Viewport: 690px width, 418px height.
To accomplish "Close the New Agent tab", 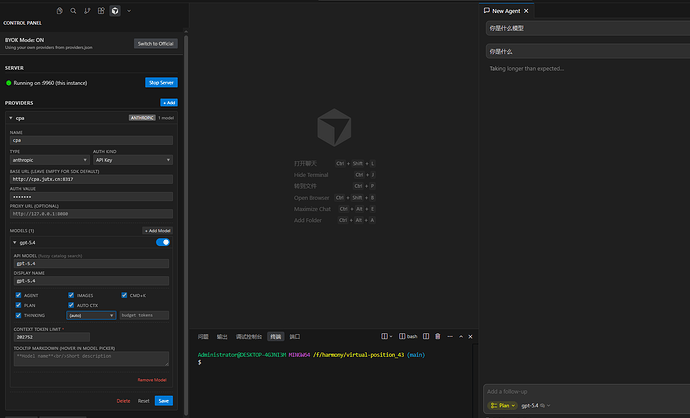I will (526, 11).
